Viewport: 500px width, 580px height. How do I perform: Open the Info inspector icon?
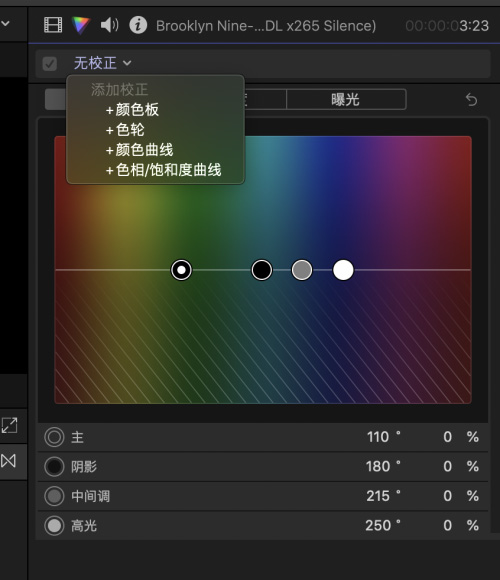tap(138, 25)
